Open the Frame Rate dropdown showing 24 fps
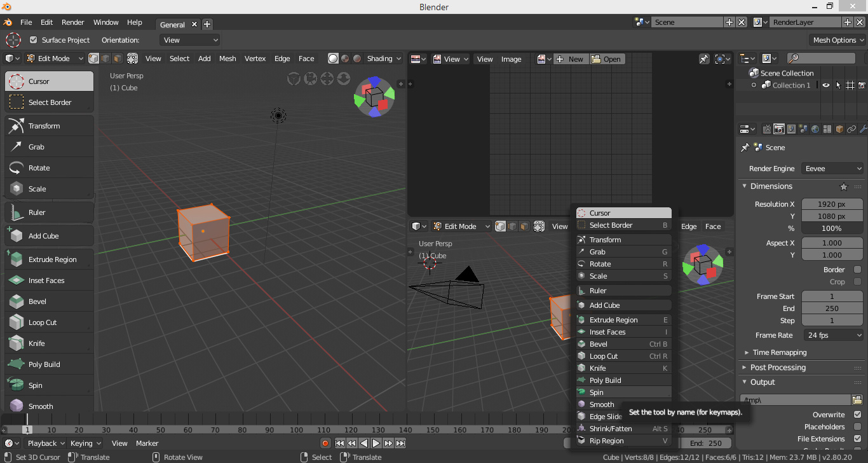Image resolution: width=868 pixels, height=463 pixels. (832, 335)
